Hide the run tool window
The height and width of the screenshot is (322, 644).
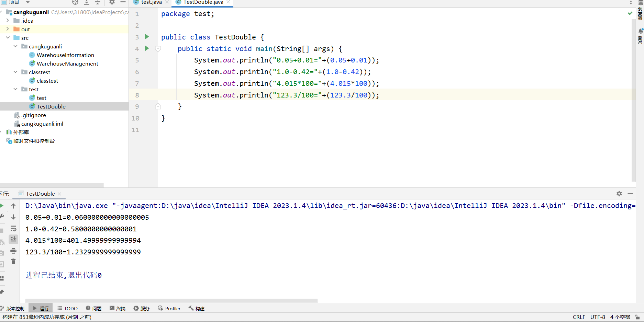pos(630,194)
